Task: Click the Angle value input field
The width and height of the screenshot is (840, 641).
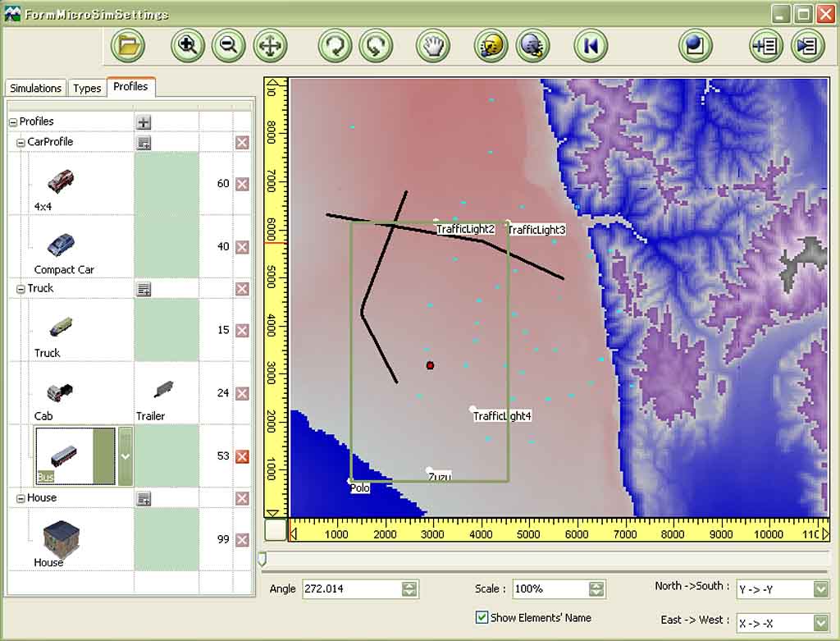Action: (x=350, y=589)
